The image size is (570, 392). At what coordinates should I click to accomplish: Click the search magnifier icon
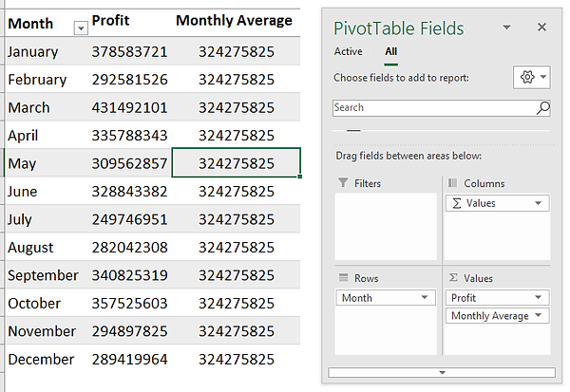pos(543,108)
